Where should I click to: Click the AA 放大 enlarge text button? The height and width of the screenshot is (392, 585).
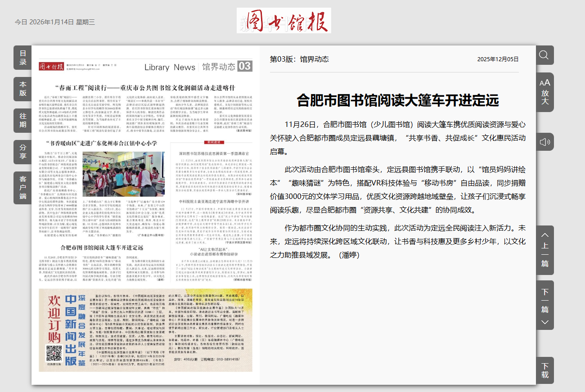pyautogui.click(x=544, y=91)
